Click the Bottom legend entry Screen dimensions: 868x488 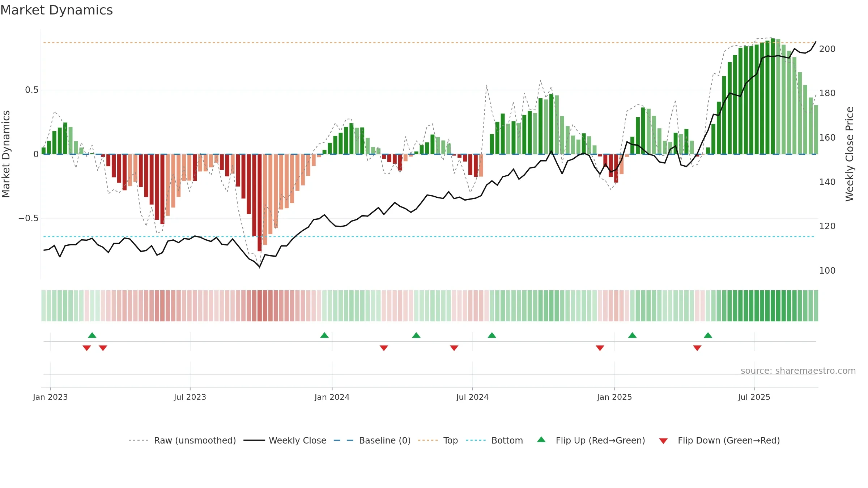pos(494,440)
